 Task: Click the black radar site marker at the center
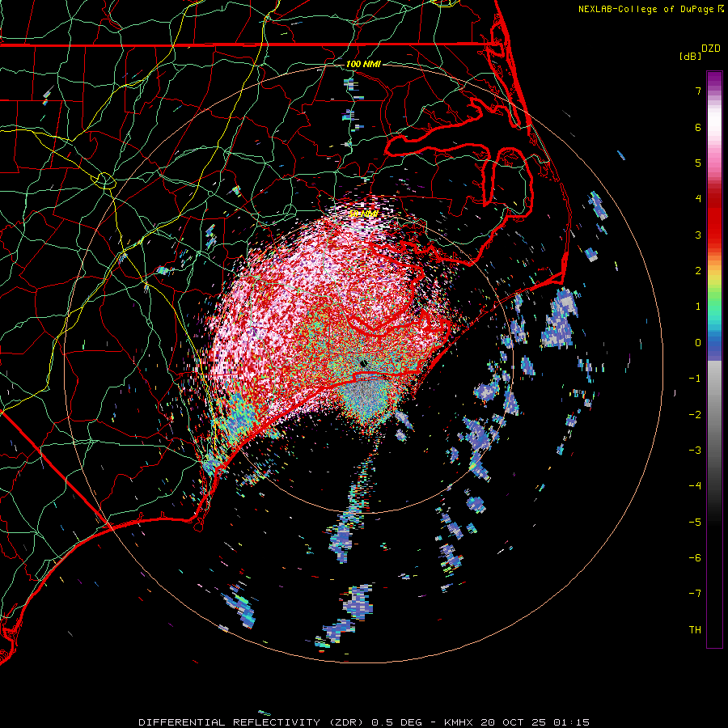point(363,363)
